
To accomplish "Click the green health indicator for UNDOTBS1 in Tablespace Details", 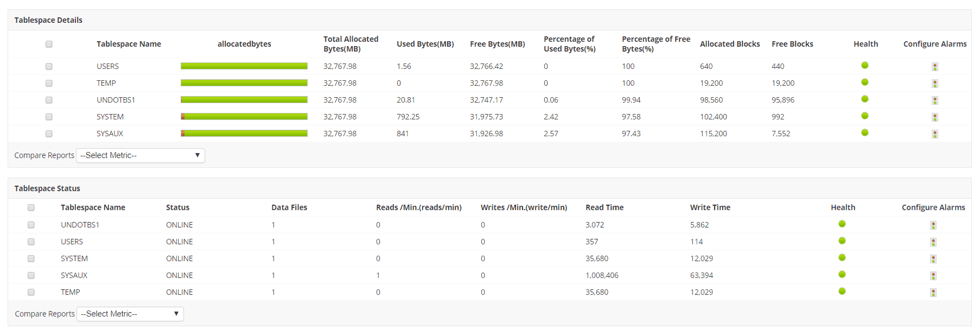I will pyautogui.click(x=865, y=99).
